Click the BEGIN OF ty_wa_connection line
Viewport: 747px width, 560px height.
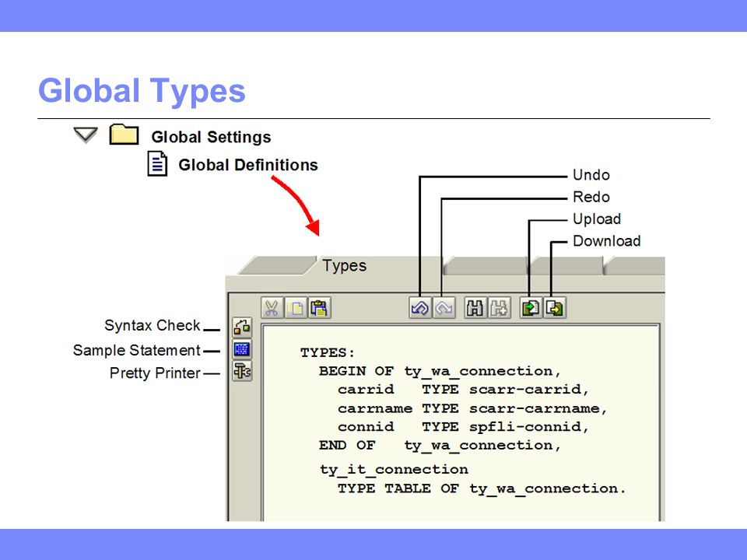tap(440, 372)
